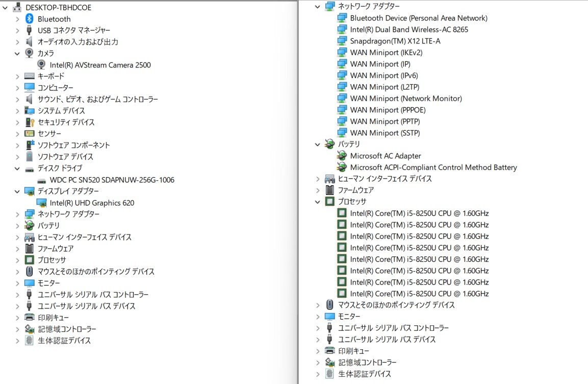The width and height of the screenshot is (588, 384).
Task: Click the webcam icon next to カメラ category
Action: click(x=29, y=53)
